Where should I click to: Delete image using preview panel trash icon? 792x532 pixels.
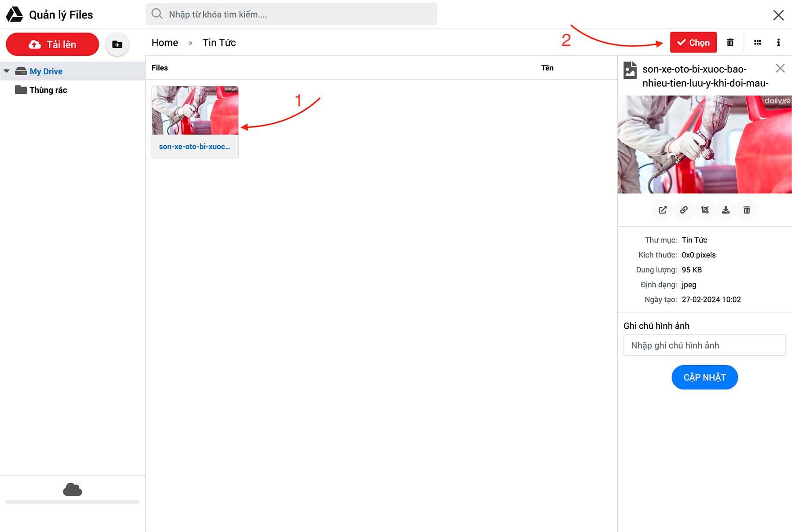click(747, 210)
